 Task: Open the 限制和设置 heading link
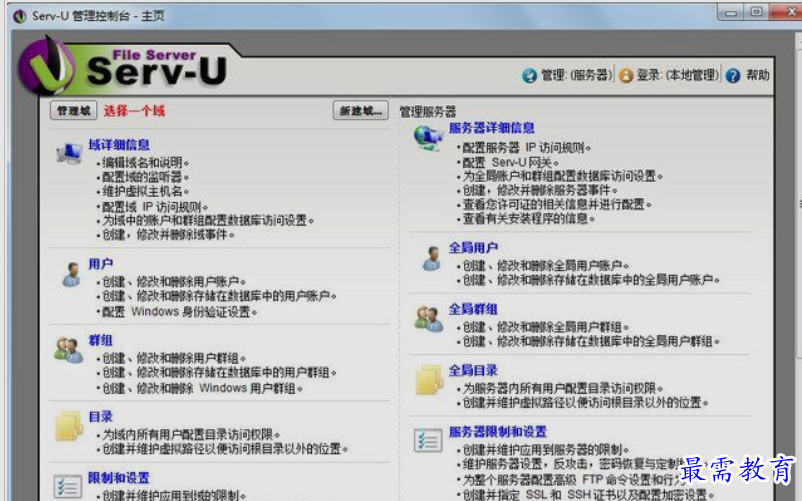coord(119,477)
